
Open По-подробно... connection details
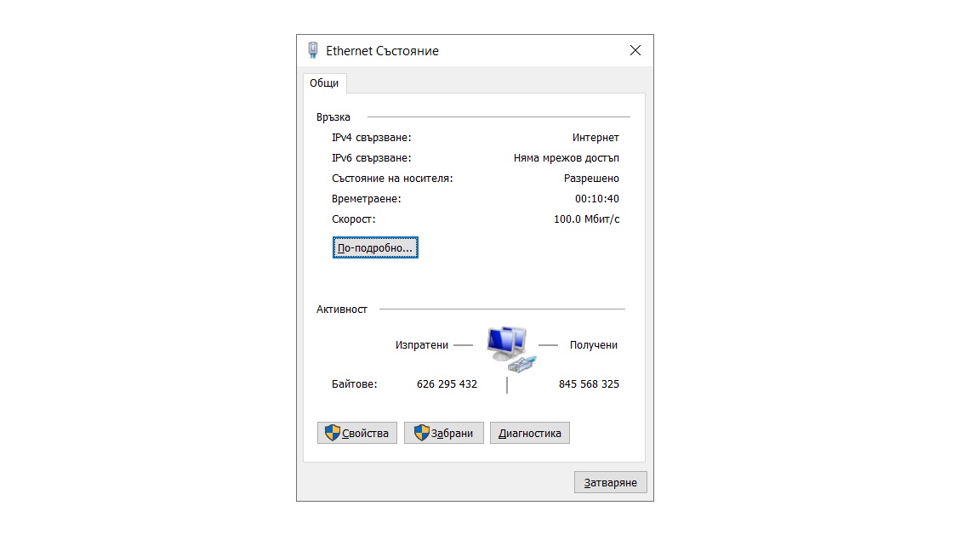[375, 248]
